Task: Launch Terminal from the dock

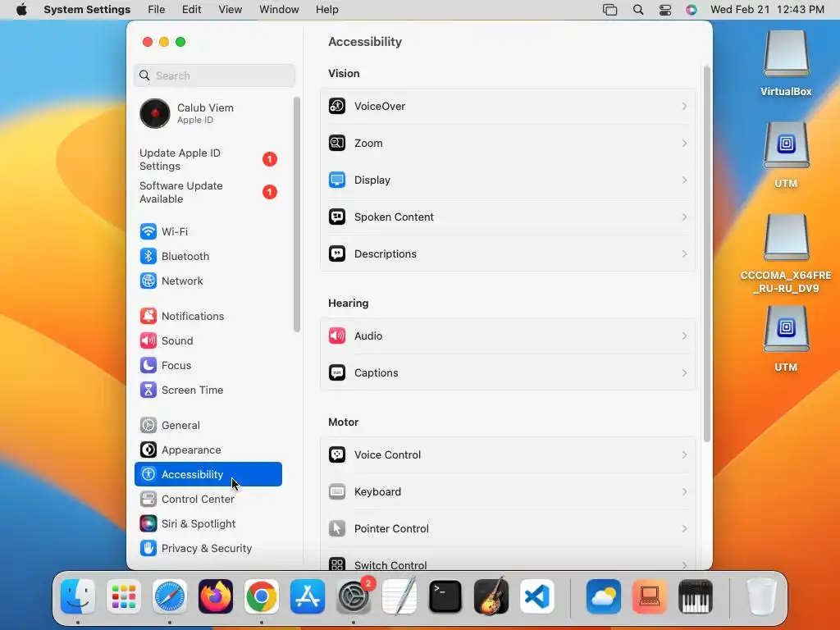Action: point(445,596)
